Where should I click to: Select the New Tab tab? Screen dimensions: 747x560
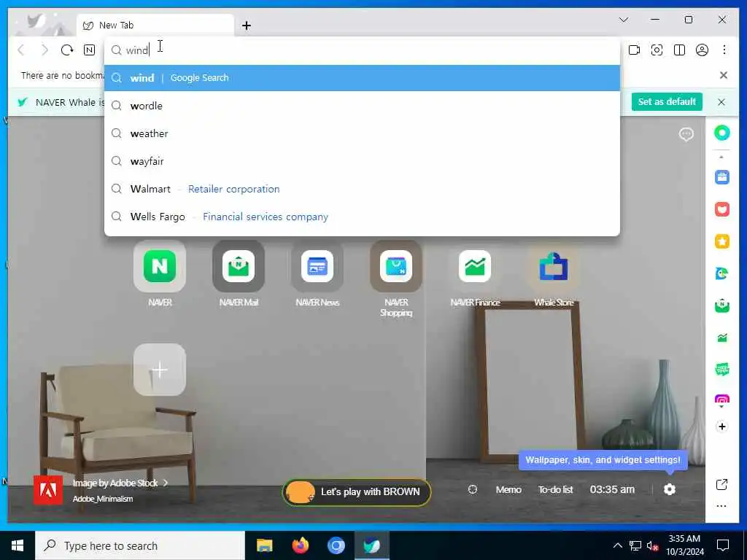(155, 26)
